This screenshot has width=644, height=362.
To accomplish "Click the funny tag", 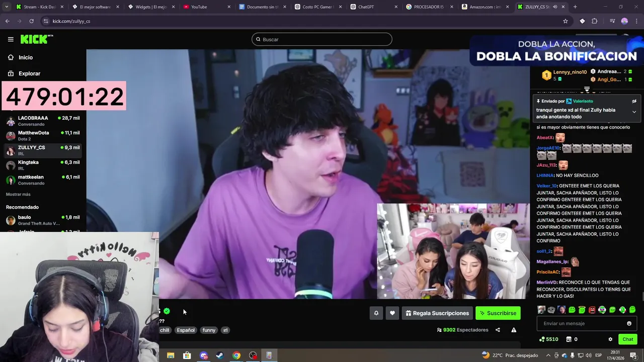I will (x=209, y=330).
